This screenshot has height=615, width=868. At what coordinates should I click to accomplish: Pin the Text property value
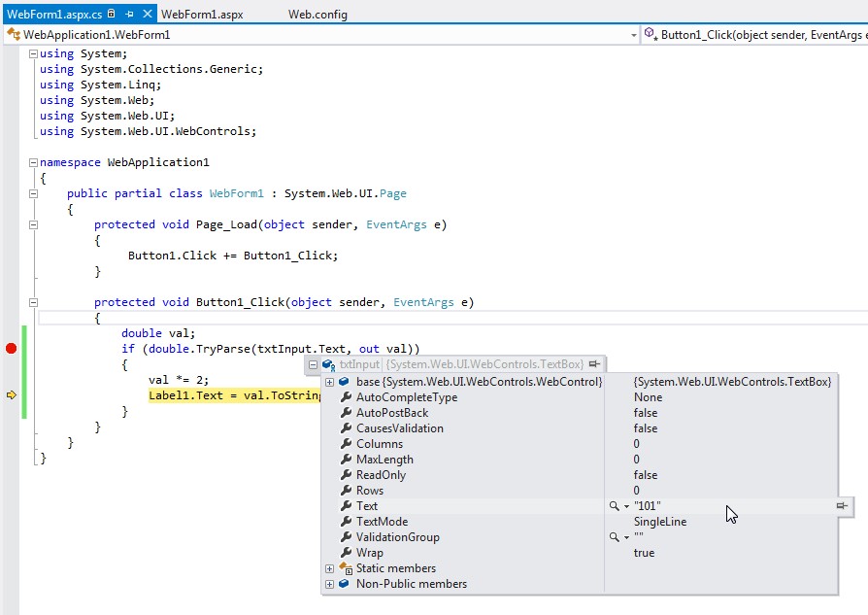coord(842,505)
